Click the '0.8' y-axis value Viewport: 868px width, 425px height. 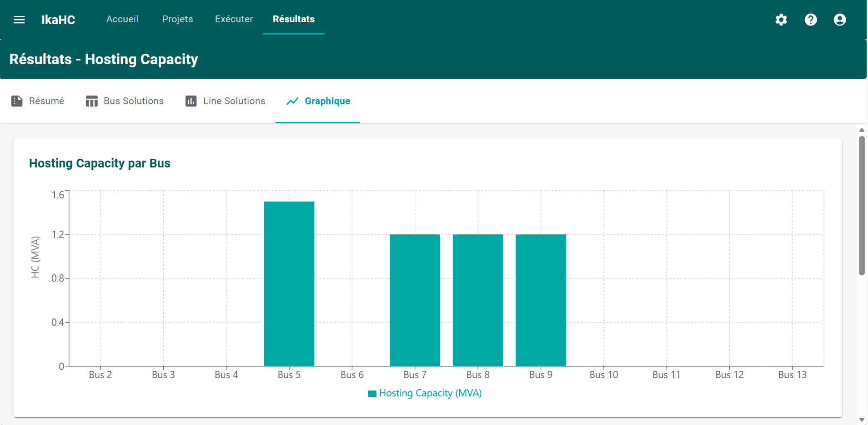[x=58, y=278]
